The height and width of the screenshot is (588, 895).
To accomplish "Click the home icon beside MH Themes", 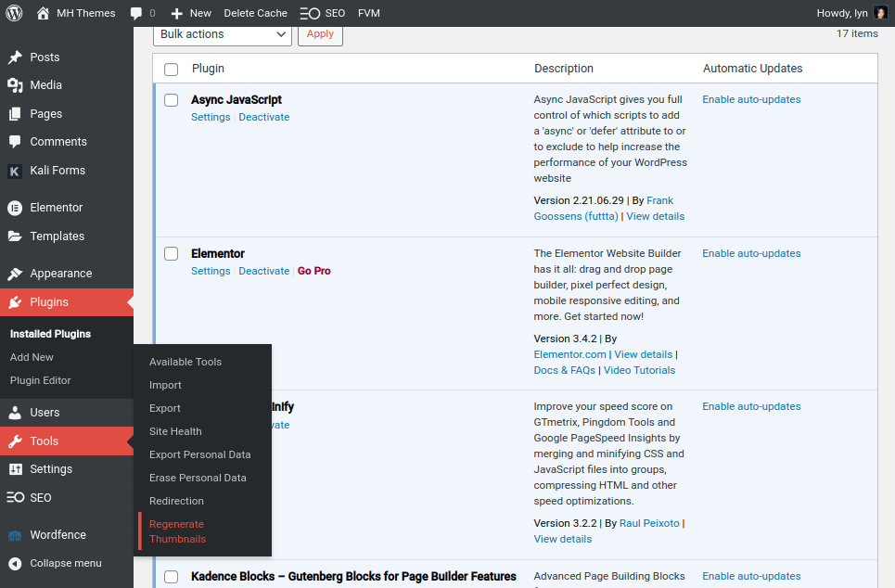I will click(43, 13).
